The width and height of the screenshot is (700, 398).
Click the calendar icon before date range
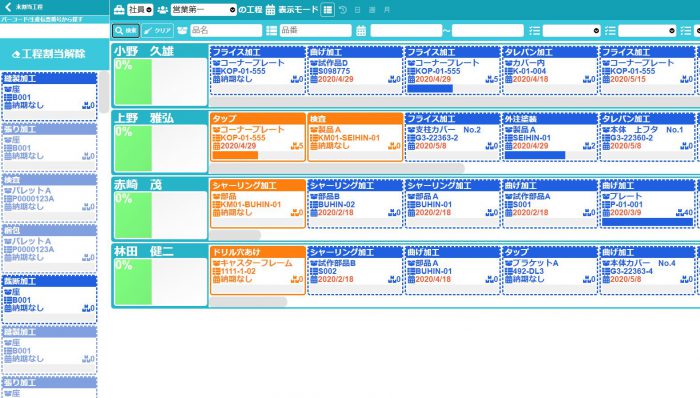click(361, 30)
